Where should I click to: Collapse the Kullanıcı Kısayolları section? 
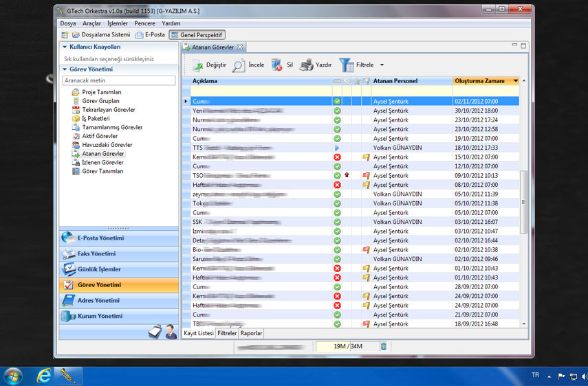pyautogui.click(x=65, y=47)
